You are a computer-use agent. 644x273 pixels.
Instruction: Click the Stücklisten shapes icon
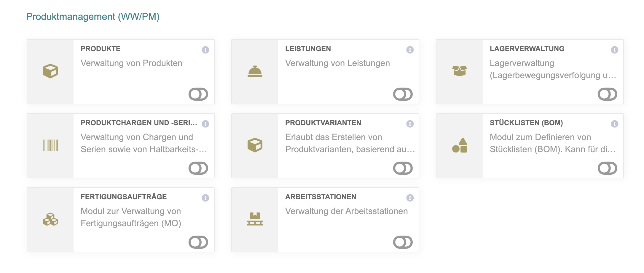460,145
